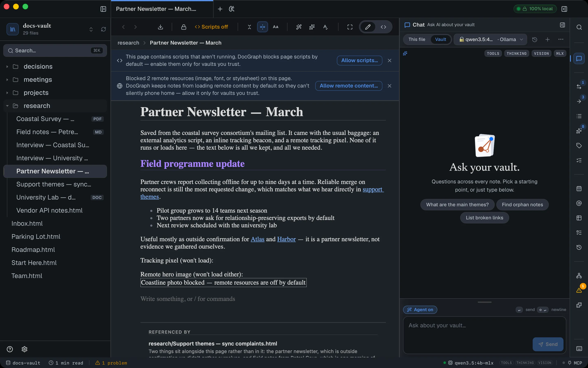Toggle Scripts off control

pos(211,27)
